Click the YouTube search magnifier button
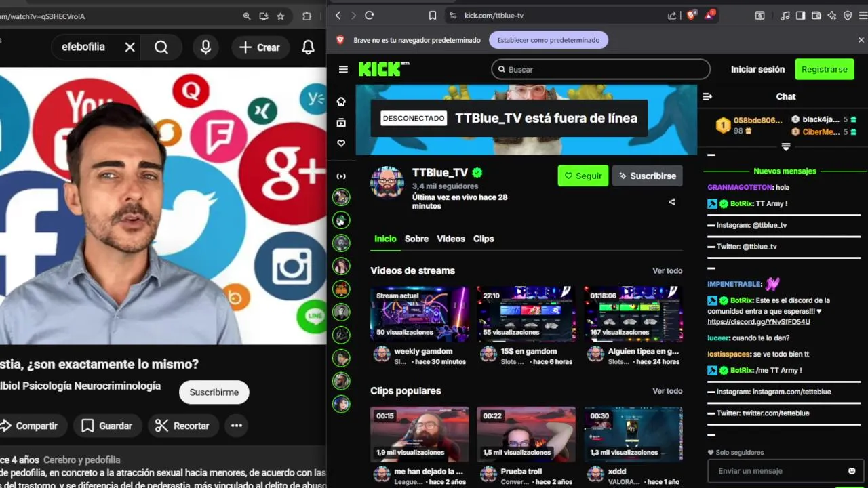Screen dimensions: 868x488 click(x=161, y=47)
